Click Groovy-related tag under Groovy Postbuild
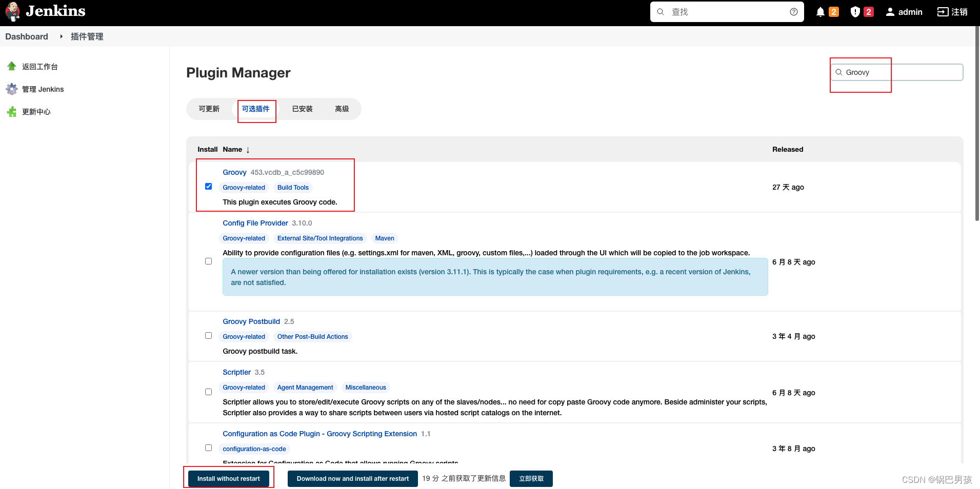Viewport: 980px width, 489px height. [x=244, y=337]
